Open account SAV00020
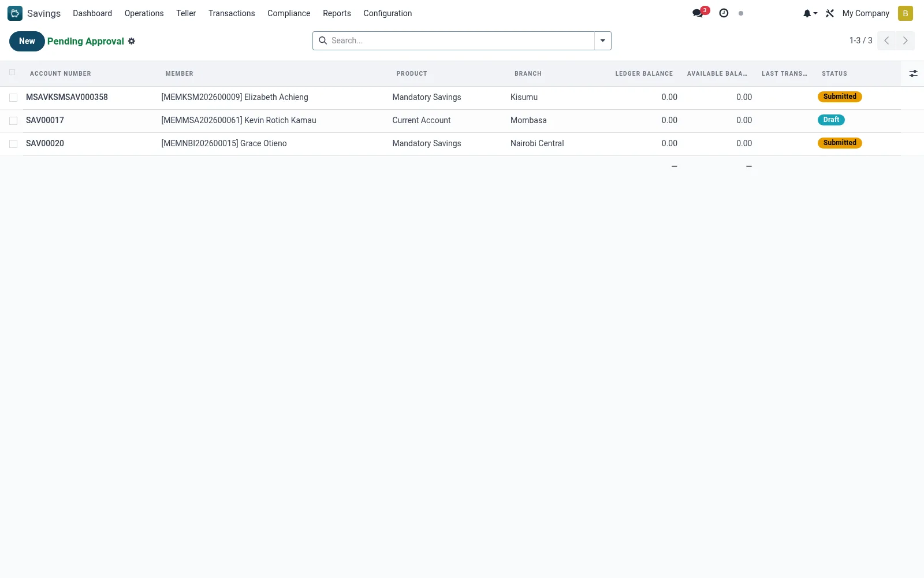Image resolution: width=924 pixels, height=578 pixels. point(45,143)
